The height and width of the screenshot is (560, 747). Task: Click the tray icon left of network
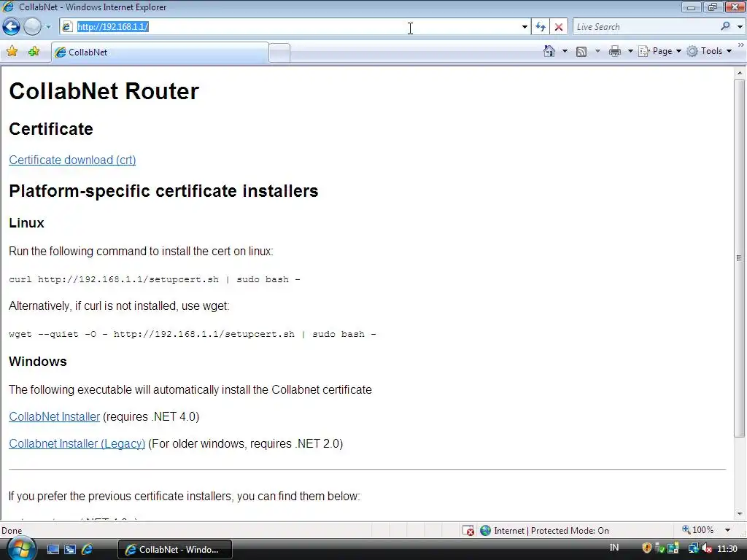pos(673,548)
